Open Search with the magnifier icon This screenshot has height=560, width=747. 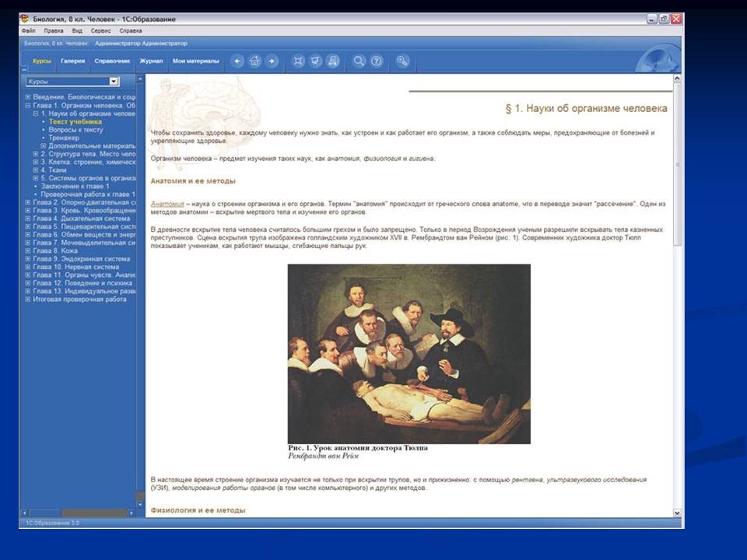tap(359, 61)
